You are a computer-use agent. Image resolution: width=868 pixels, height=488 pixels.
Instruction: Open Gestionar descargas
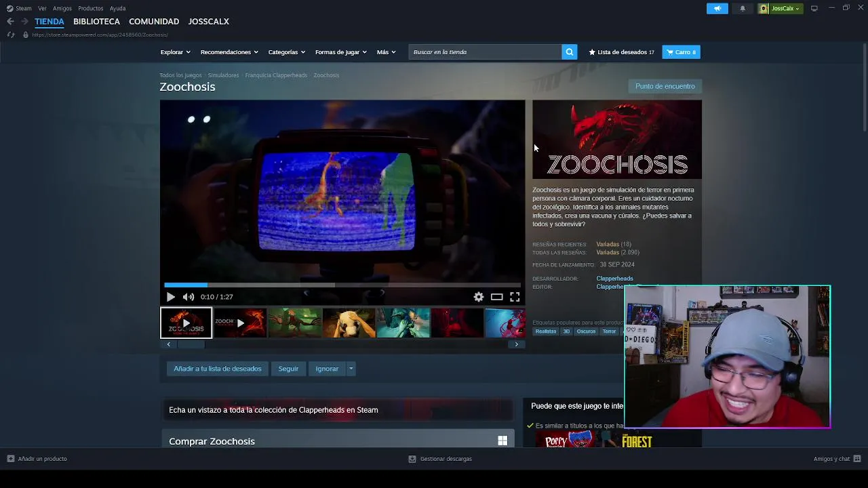[440, 459]
